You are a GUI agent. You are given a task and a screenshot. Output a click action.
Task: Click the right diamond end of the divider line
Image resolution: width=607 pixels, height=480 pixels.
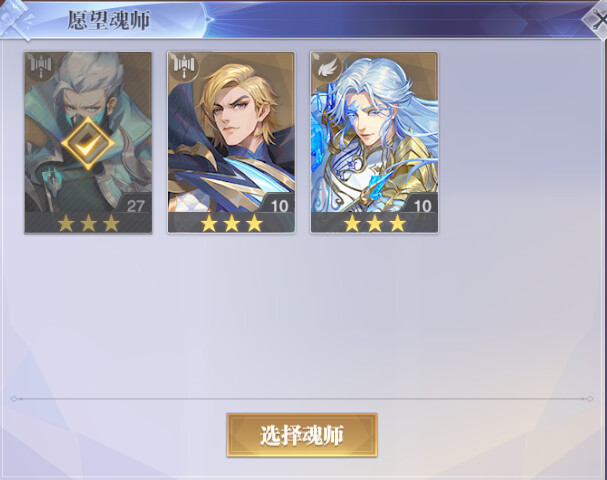point(589,398)
